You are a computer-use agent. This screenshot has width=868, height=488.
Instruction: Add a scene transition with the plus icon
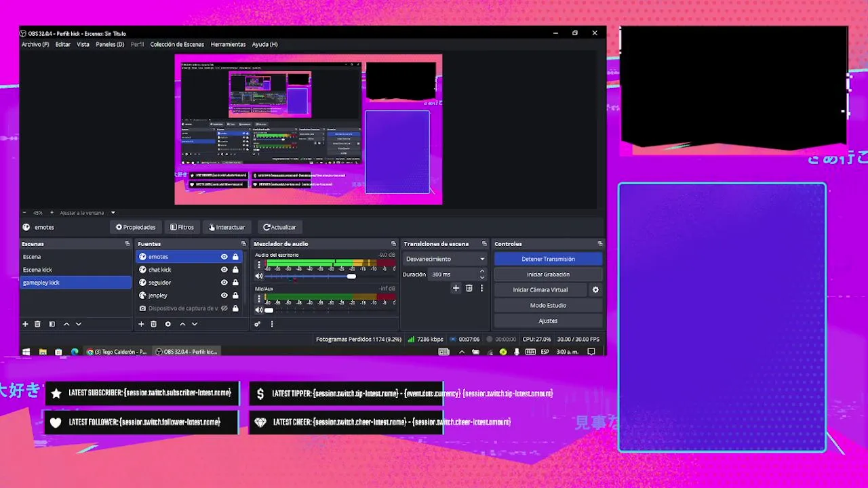[x=456, y=288]
